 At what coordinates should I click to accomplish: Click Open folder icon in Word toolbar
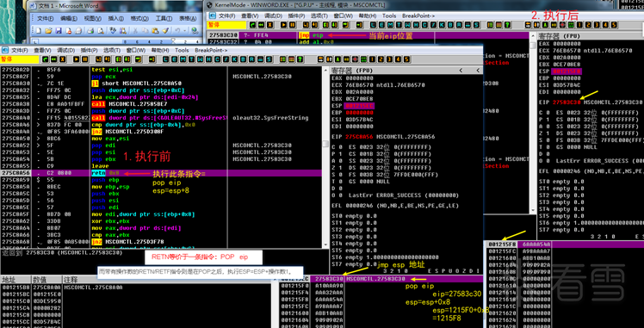pyautogui.click(x=48, y=30)
